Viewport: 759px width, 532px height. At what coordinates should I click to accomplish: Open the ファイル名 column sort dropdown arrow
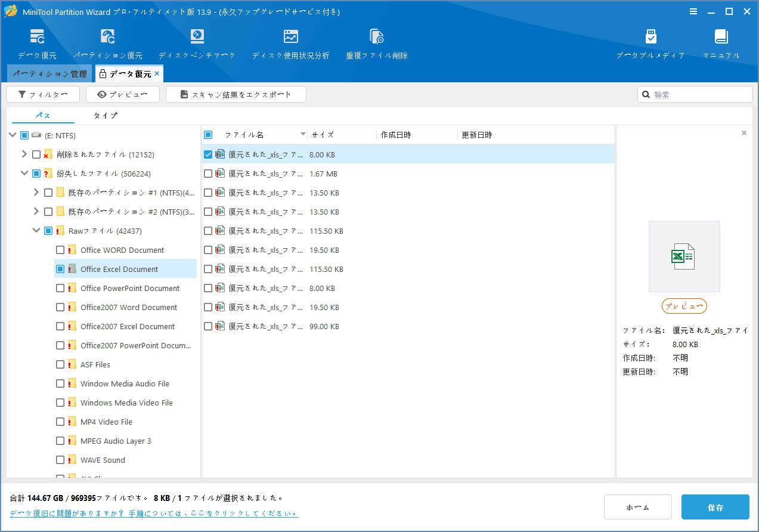coord(303,135)
